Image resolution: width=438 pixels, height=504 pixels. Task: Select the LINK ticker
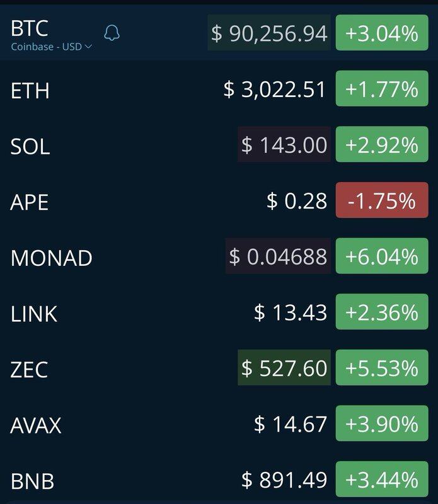pyautogui.click(x=34, y=312)
